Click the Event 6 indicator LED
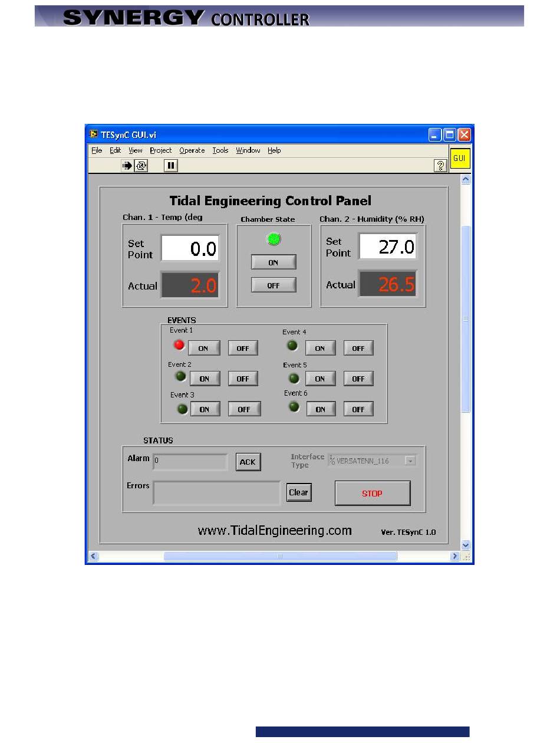Viewport: 560px width, 743px height. [294, 406]
